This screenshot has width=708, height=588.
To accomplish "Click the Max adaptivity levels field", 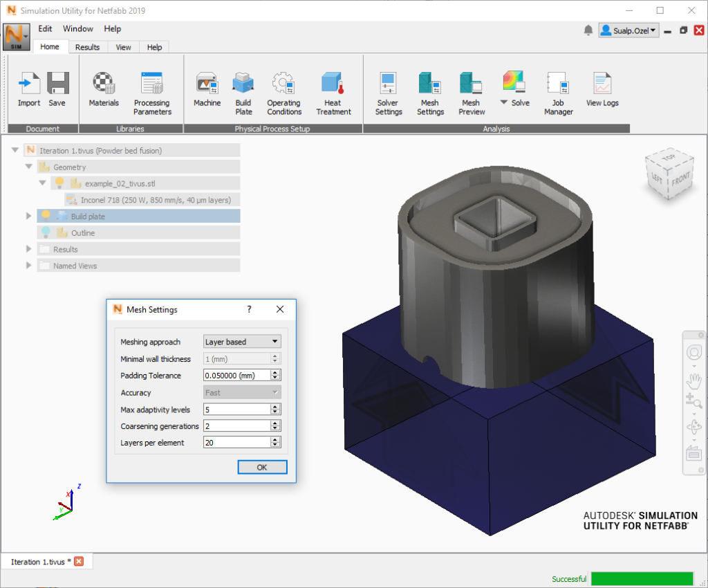I will [x=236, y=410].
